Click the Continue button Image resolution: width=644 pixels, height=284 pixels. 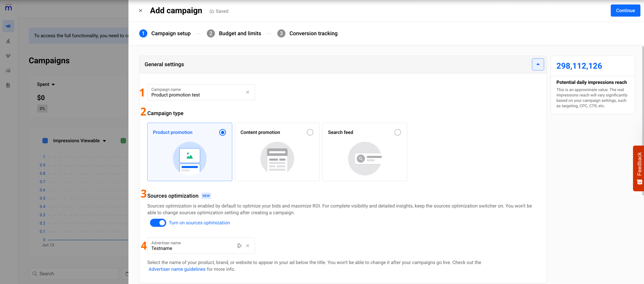625,10
